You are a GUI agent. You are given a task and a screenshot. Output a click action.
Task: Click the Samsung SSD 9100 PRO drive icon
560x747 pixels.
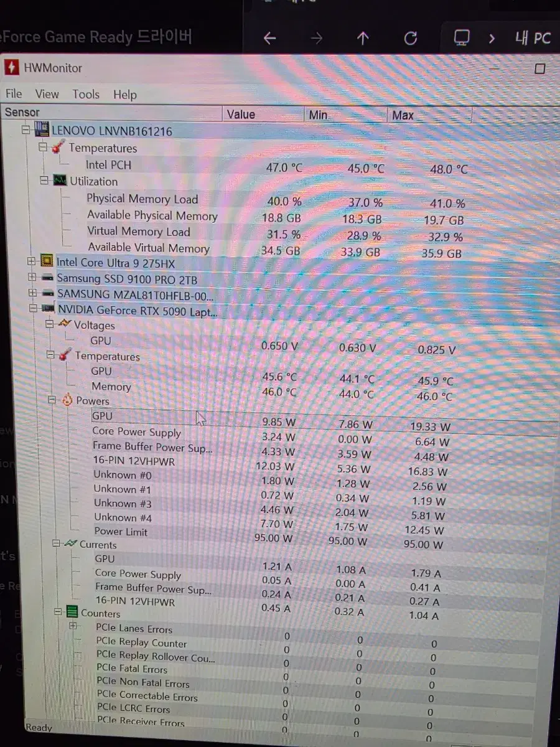tap(47, 278)
